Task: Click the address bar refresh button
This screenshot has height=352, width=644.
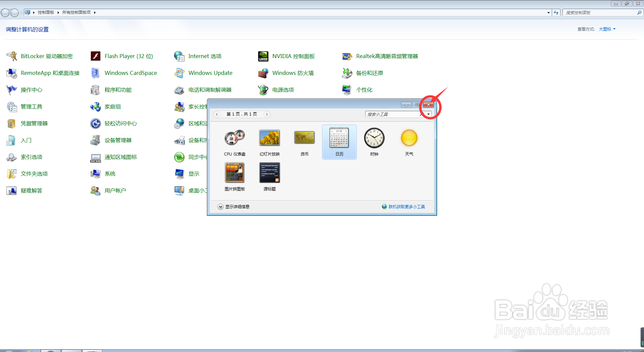Action: 556,12
